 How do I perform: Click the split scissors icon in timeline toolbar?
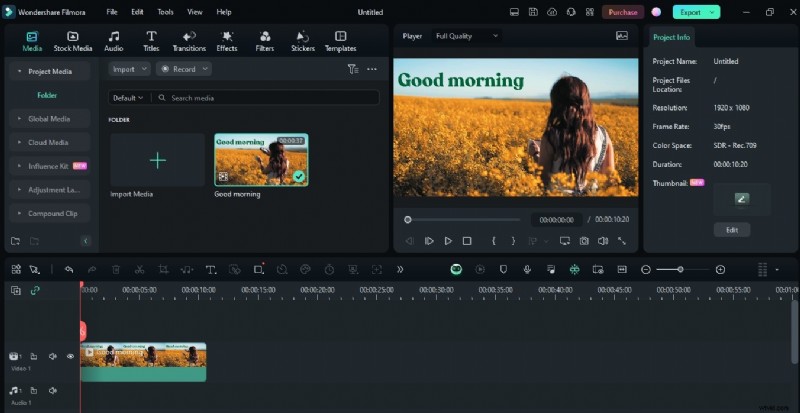139,269
